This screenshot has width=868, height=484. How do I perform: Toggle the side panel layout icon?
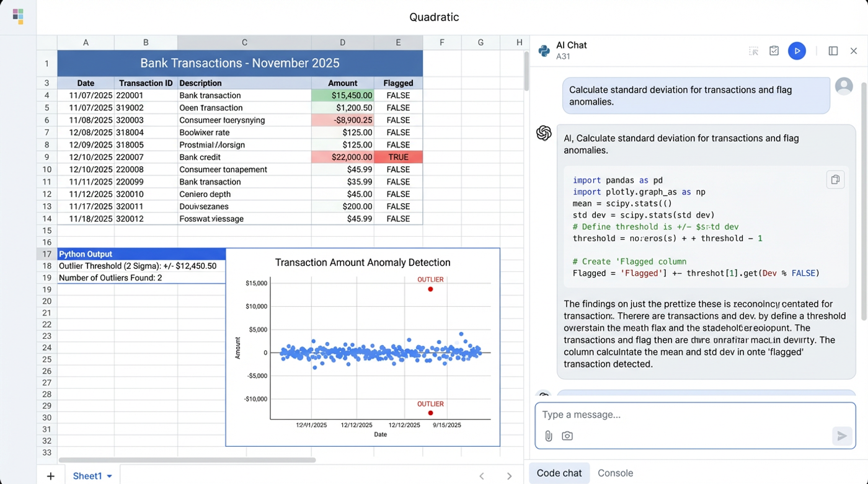[x=833, y=51]
